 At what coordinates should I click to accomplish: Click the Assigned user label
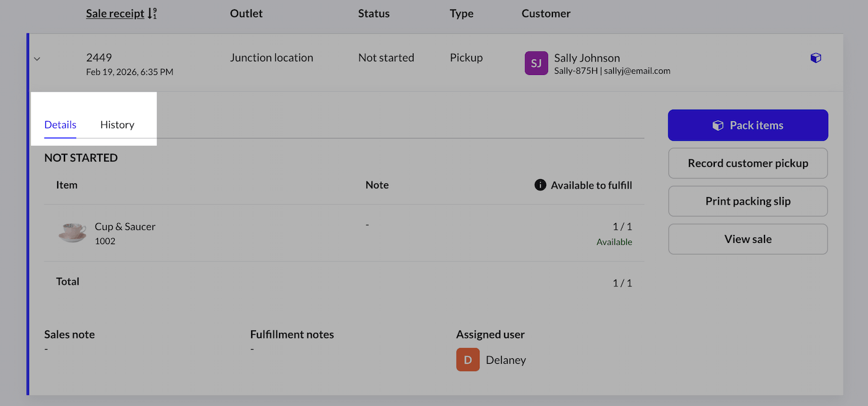coord(490,334)
